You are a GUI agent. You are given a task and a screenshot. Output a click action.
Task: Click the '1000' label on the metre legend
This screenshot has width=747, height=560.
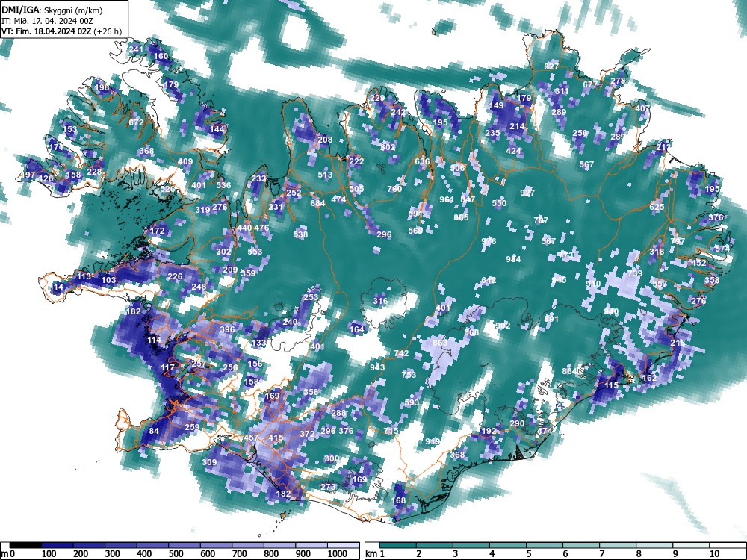point(338,554)
